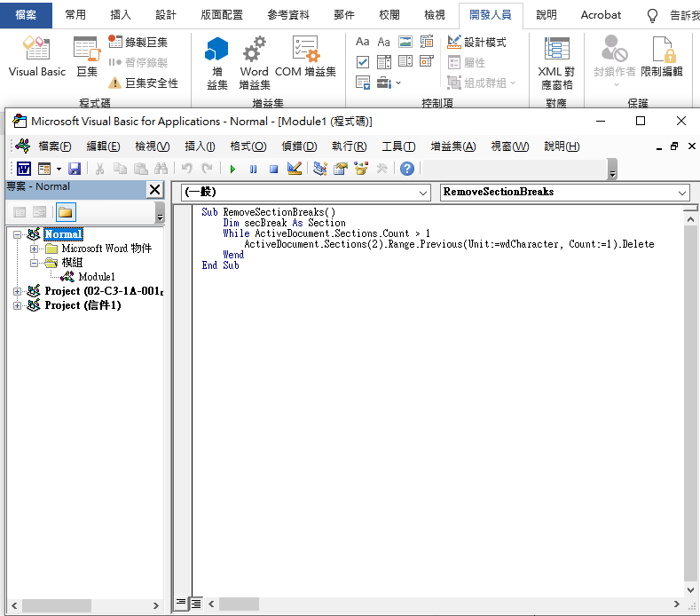Open VBA 檔案(F) menu
This screenshot has width=700, height=616.
click(x=55, y=146)
